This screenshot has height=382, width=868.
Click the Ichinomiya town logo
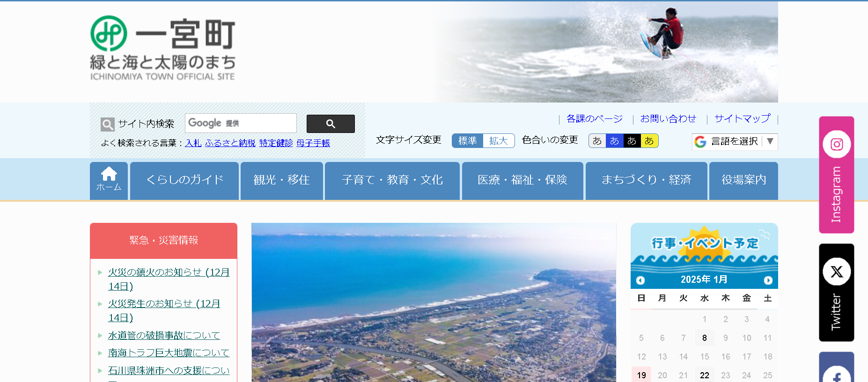(x=162, y=48)
